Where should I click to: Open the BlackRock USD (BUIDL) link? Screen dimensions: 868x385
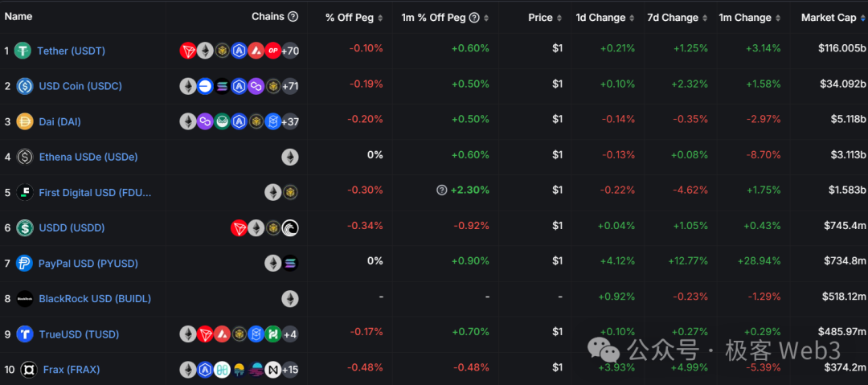[95, 298]
